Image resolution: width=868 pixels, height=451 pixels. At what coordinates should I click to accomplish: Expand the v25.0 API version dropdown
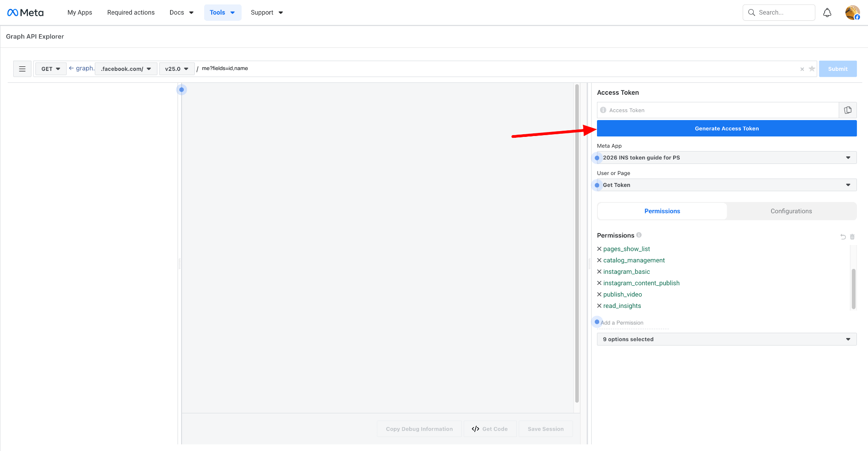(x=177, y=69)
